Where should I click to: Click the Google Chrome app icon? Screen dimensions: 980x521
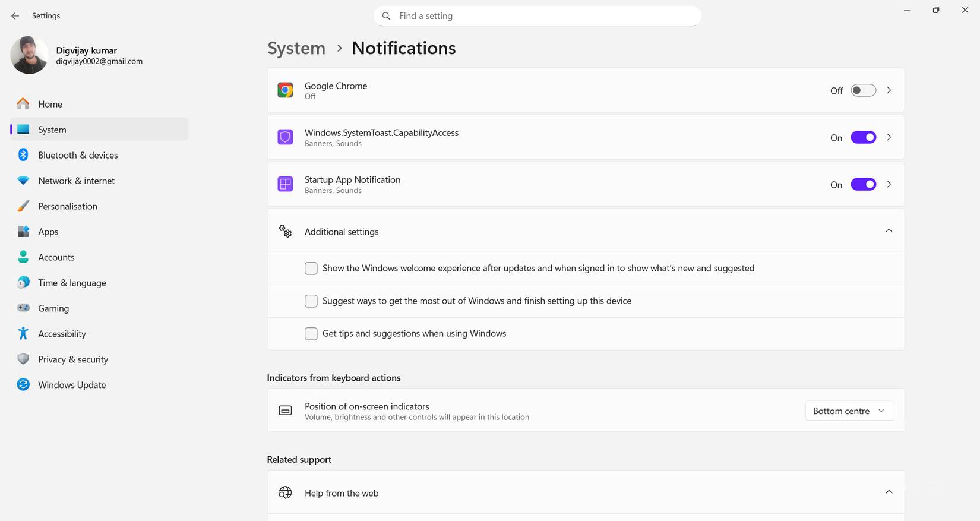click(285, 90)
